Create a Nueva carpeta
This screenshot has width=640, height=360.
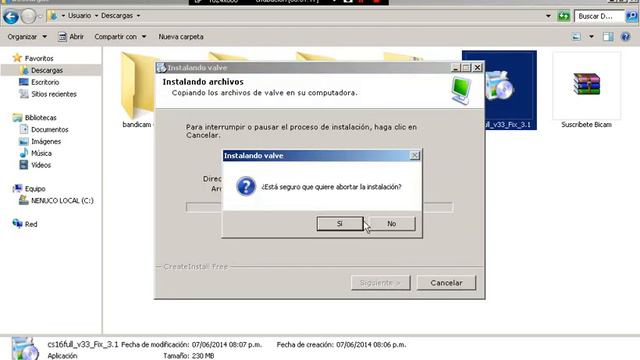[181, 37]
